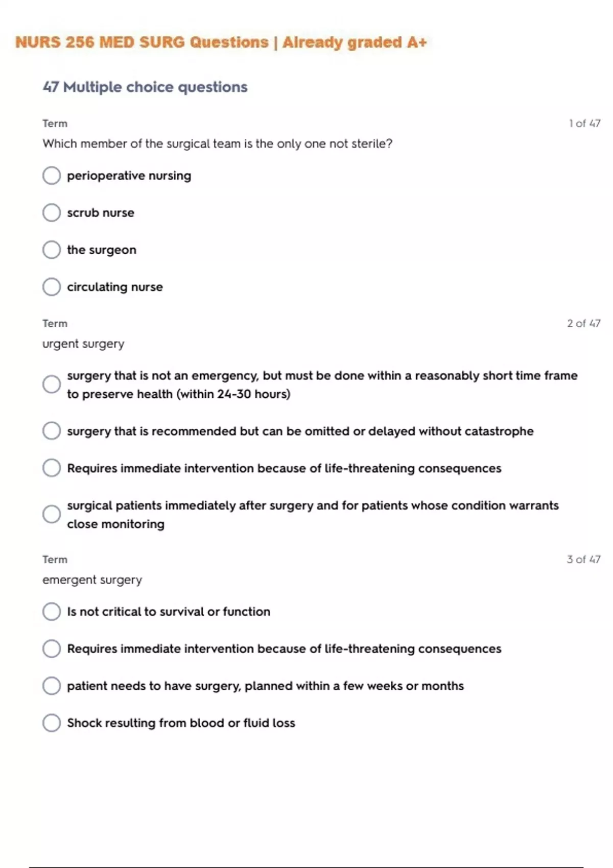Click the '2 of 47' question counter
This screenshot has height=868, width=613.
pyautogui.click(x=583, y=324)
